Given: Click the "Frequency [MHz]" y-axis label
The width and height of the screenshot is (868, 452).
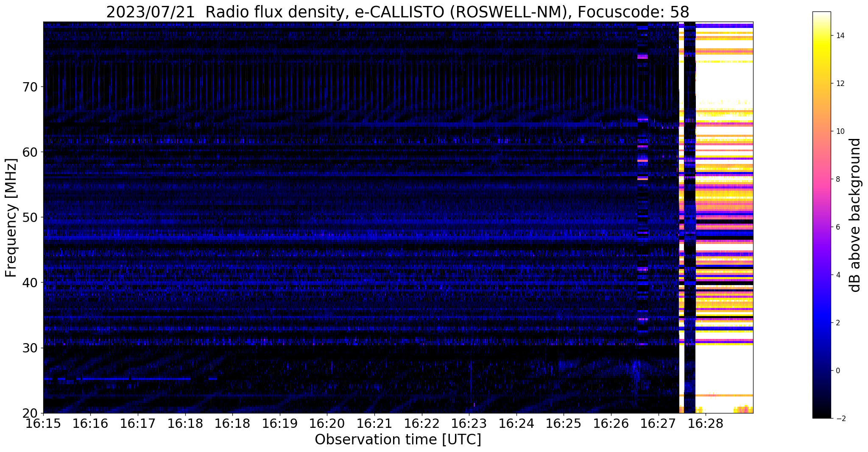Looking at the screenshot, I should (11, 218).
